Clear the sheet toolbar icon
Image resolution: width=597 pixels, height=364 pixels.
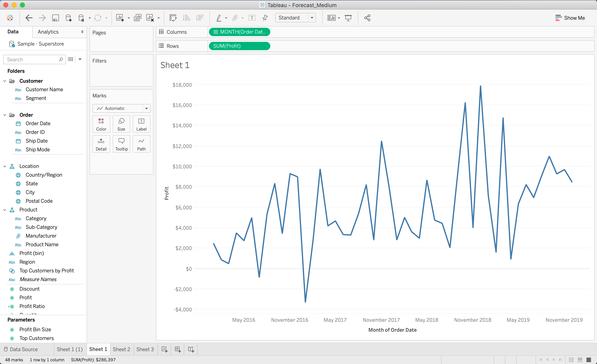pos(150,18)
